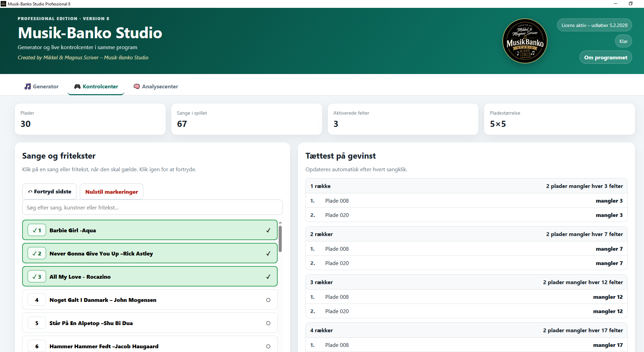The image size is (644, 352).
Task: Click the Plader count card showing 30
Action: (90, 119)
